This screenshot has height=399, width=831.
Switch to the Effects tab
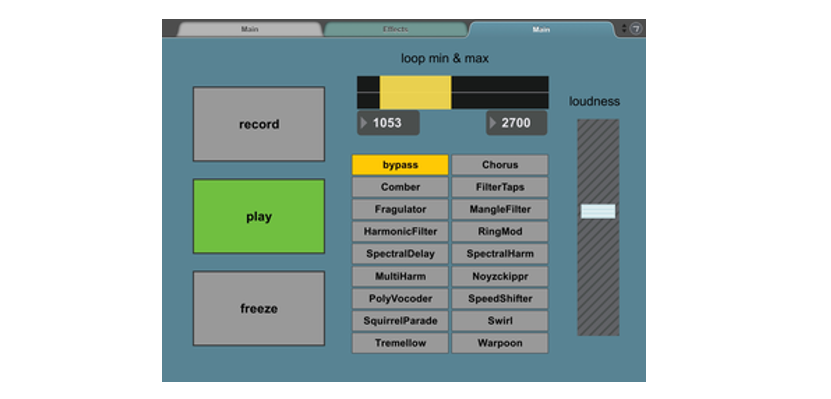point(395,29)
